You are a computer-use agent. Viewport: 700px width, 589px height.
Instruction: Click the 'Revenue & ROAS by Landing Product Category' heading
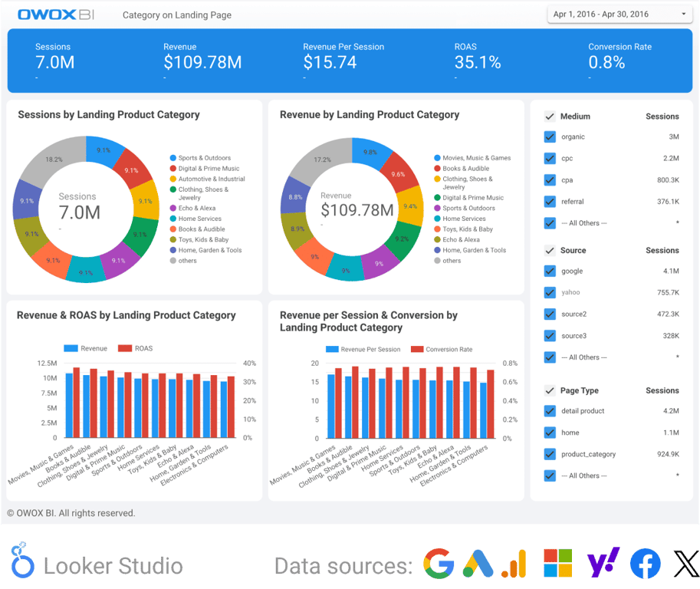[x=126, y=316]
